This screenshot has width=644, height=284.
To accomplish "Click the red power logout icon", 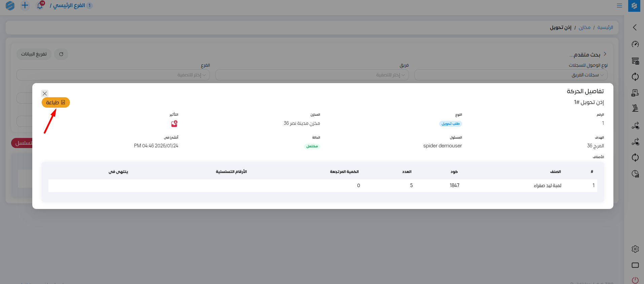I will [x=635, y=280].
